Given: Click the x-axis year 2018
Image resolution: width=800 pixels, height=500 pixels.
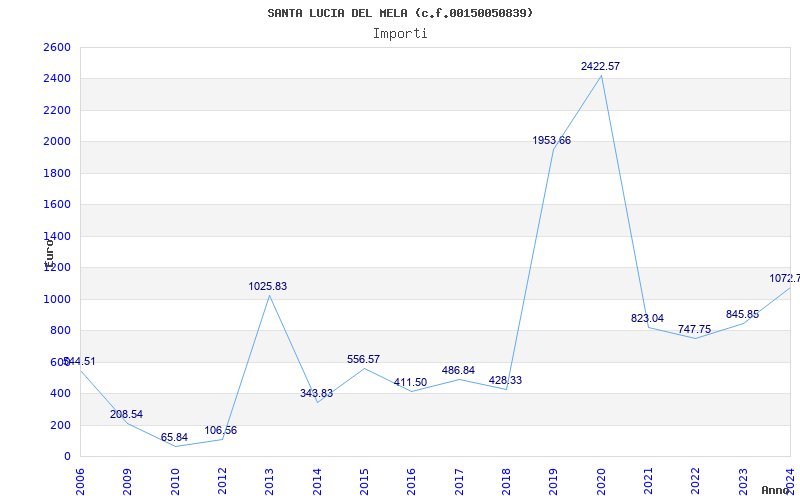Looking at the screenshot, I should 506,482.
